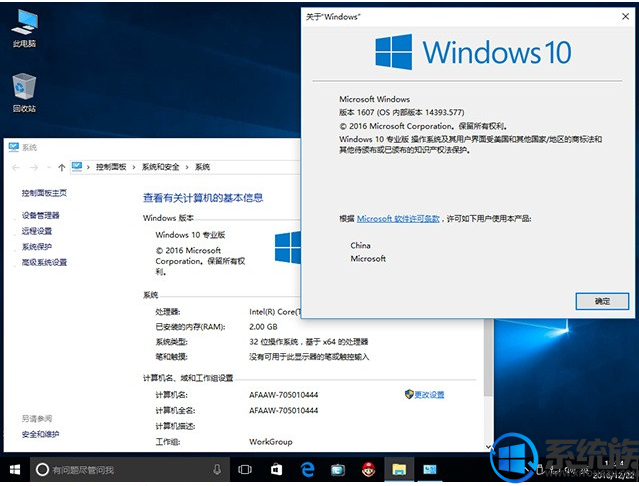The height and width of the screenshot is (486, 639).
Task: Open the Windows Start menu
Action: (x=15, y=470)
